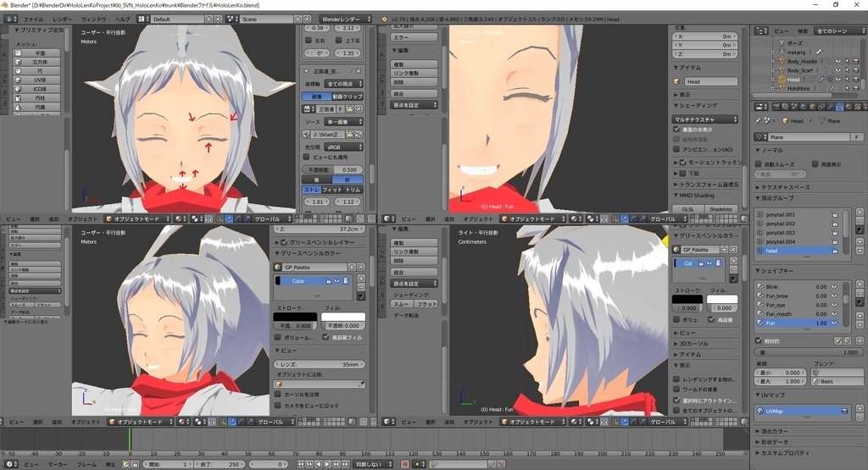Viewport: 868px width, 470px height.
Task: Move shape key down with arrow
Action: coord(860,326)
